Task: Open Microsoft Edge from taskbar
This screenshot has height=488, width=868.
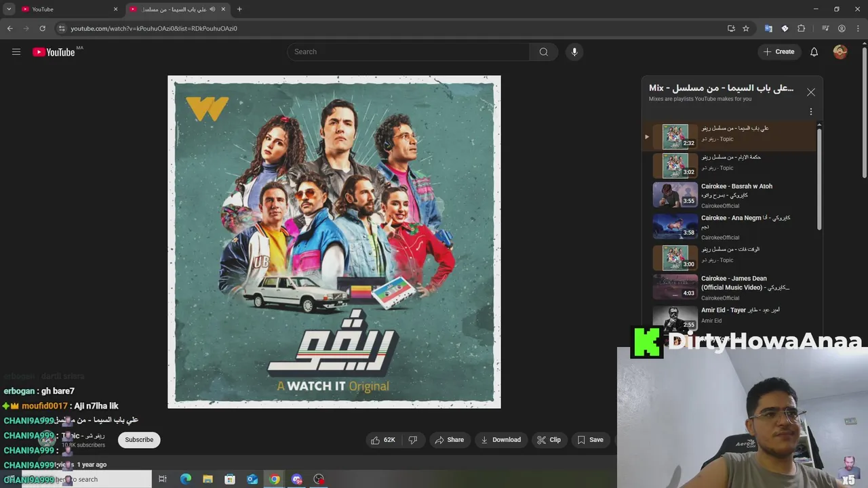Action: click(185, 479)
